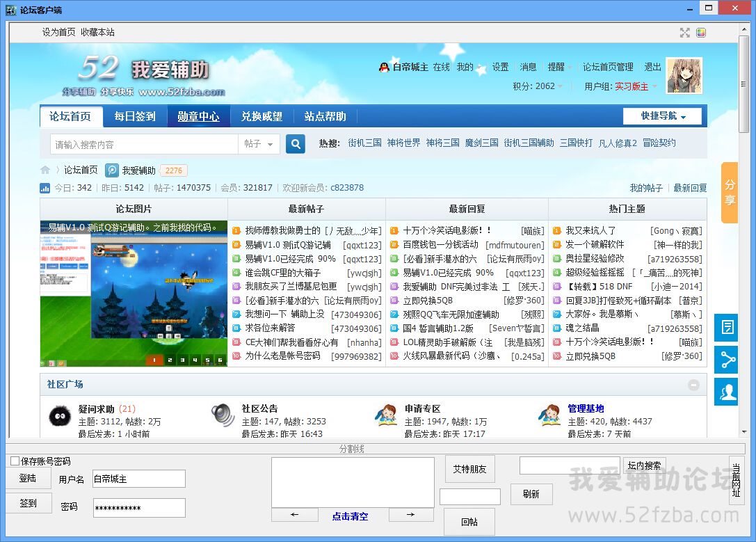The image size is (756, 542).
Task: Click the fullscreen expand icon at top right
Action: pos(684,32)
